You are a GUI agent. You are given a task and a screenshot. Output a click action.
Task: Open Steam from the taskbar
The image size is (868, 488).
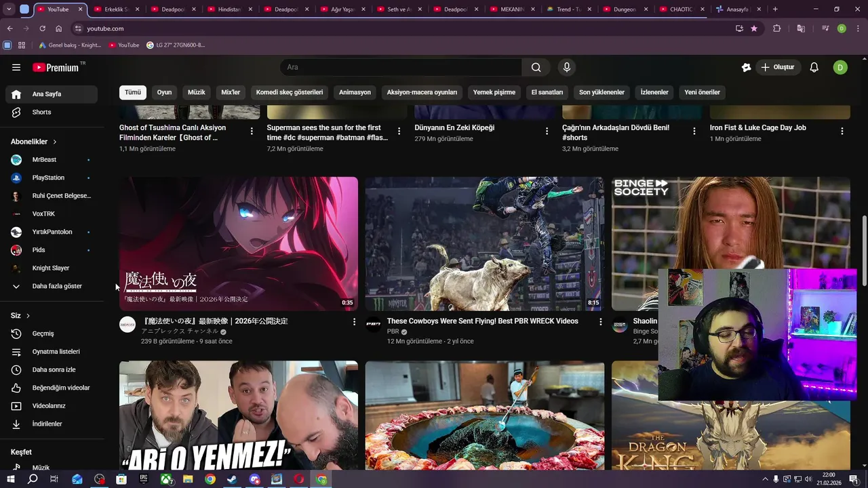pyautogui.click(x=232, y=479)
